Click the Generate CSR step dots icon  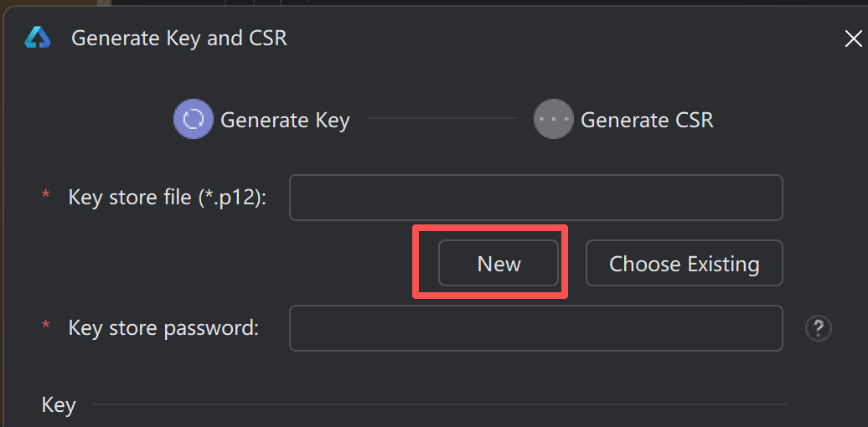click(553, 120)
